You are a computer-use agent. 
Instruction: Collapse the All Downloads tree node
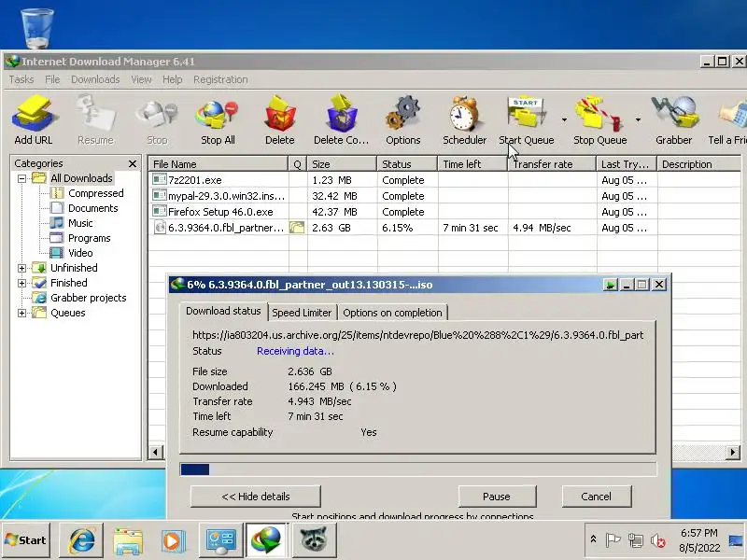click(21, 178)
